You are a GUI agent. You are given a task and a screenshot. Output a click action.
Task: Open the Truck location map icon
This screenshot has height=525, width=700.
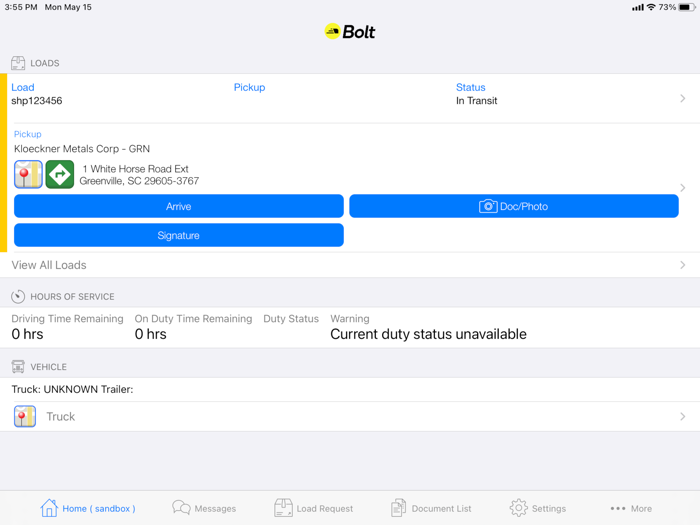point(25,417)
